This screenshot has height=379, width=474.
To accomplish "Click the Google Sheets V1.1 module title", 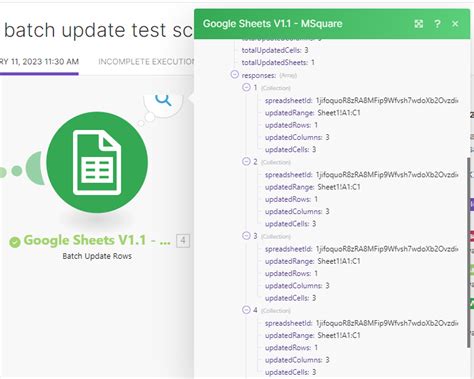I will 97,240.
